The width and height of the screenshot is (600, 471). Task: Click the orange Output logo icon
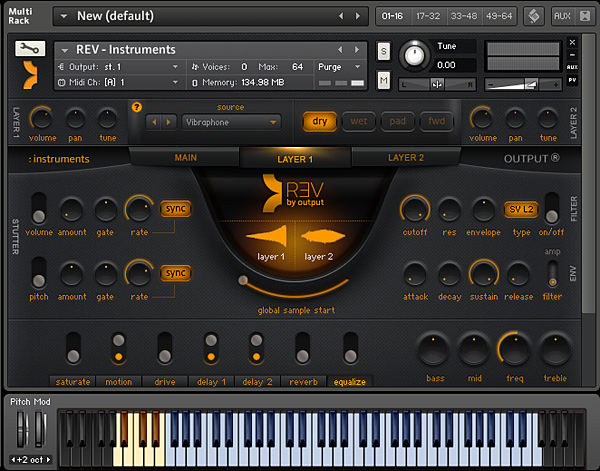pyautogui.click(x=30, y=75)
